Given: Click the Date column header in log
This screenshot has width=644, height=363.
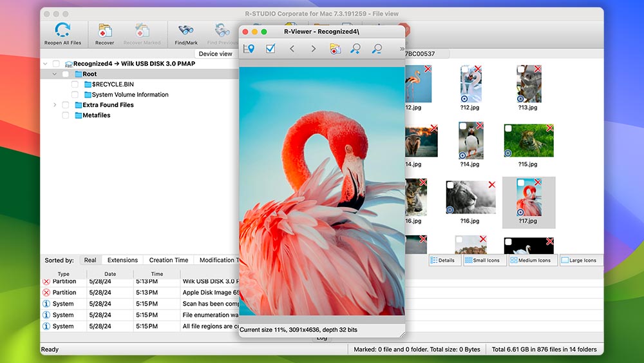Looking at the screenshot, I should coord(110,274).
